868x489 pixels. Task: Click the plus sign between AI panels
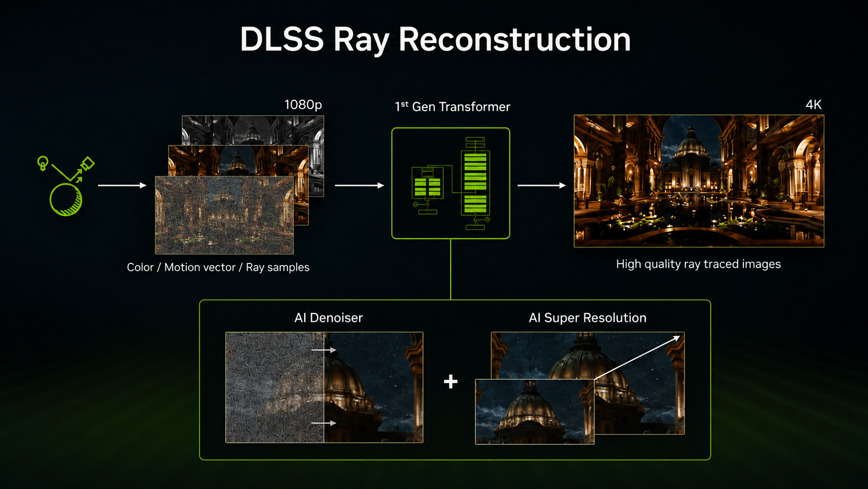(451, 382)
